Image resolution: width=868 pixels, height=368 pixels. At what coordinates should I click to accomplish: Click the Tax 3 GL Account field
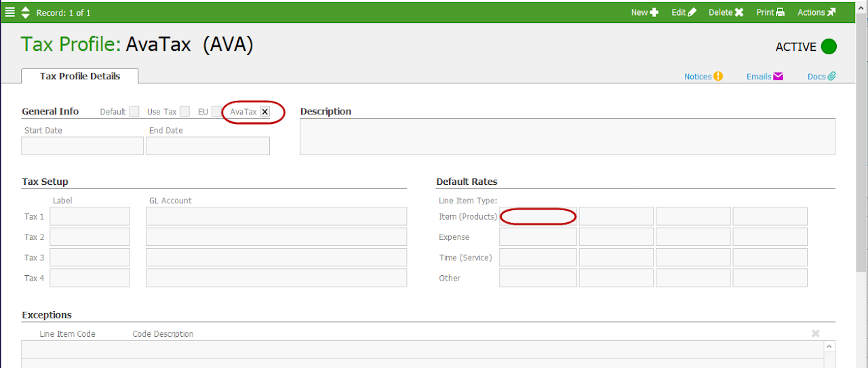[x=276, y=257]
